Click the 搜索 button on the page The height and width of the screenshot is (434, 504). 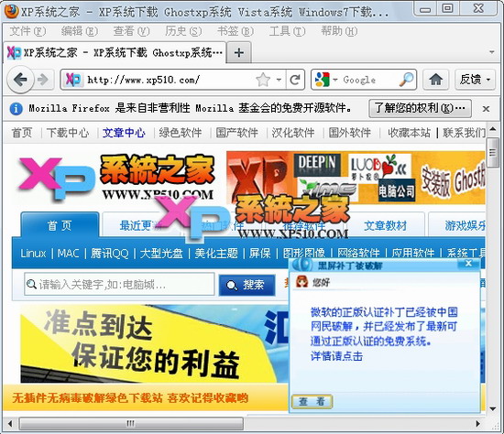click(x=247, y=285)
